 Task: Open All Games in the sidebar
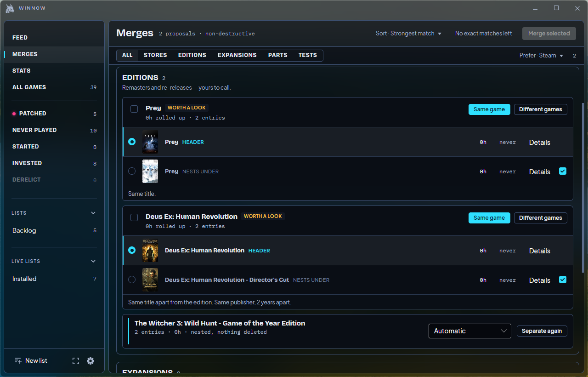(54, 87)
